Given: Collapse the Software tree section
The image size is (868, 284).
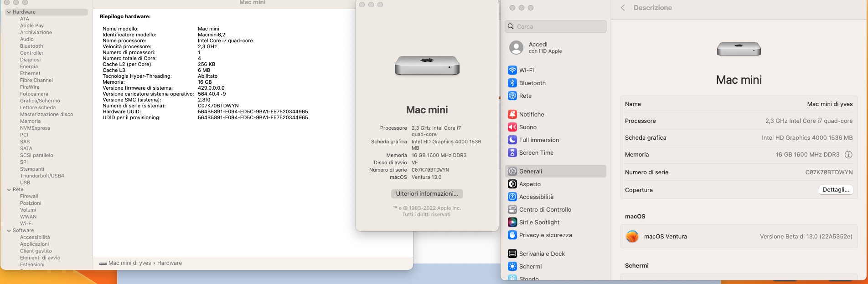Looking at the screenshot, I should point(9,231).
